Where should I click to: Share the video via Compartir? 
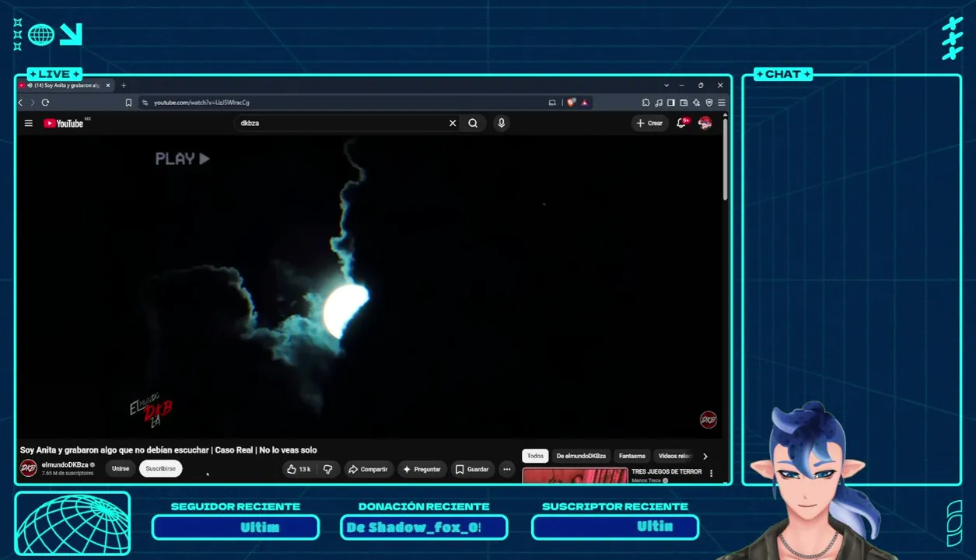[x=368, y=469]
